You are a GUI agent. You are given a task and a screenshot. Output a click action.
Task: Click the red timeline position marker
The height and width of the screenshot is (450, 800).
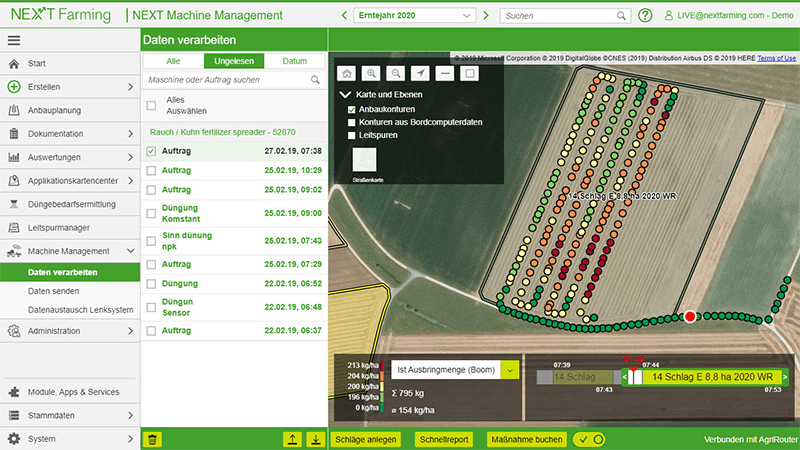(x=633, y=374)
